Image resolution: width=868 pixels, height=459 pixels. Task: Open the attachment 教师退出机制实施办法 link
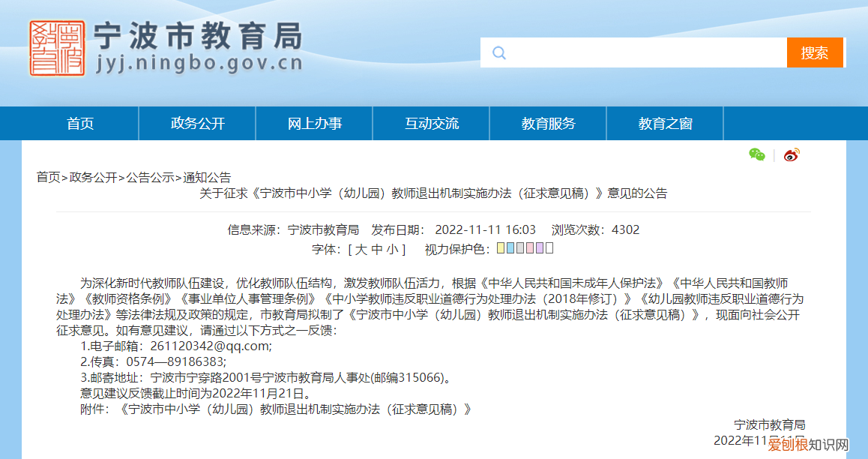coord(295,409)
